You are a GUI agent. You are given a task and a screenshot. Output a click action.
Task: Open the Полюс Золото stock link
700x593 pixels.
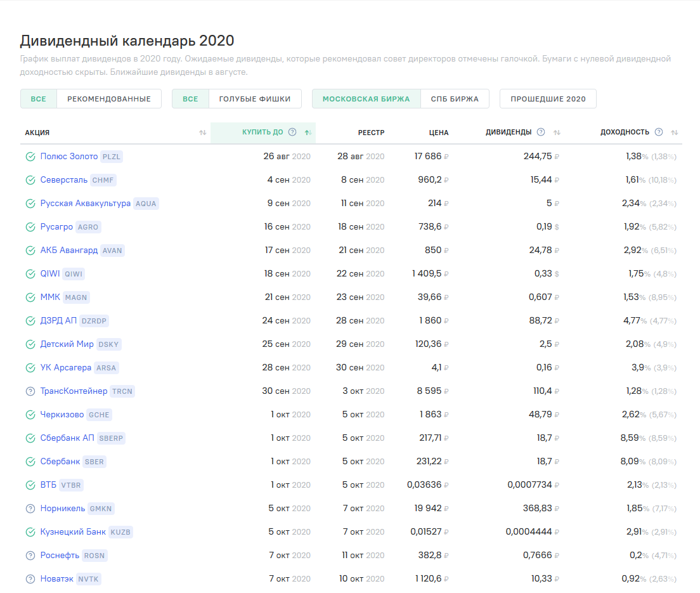click(68, 156)
